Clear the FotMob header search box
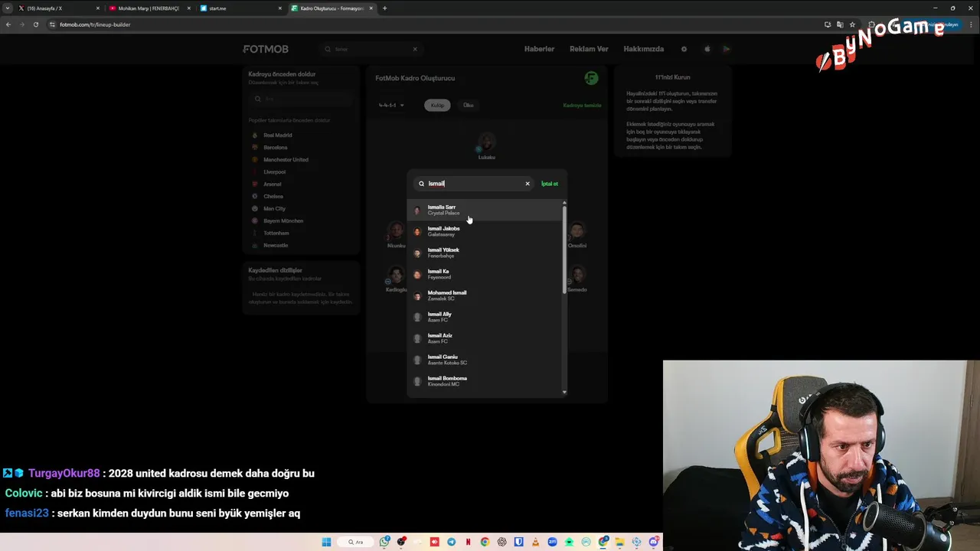Image resolution: width=980 pixels, height=551 pixels. pyautogui.click(x=415, y=49)
